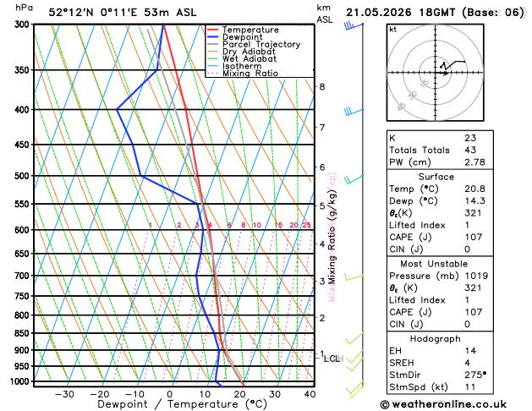Viewport: 532px width, 411px height.
Task: Select the Dewpoint legend label
Action: pos(242,37)
